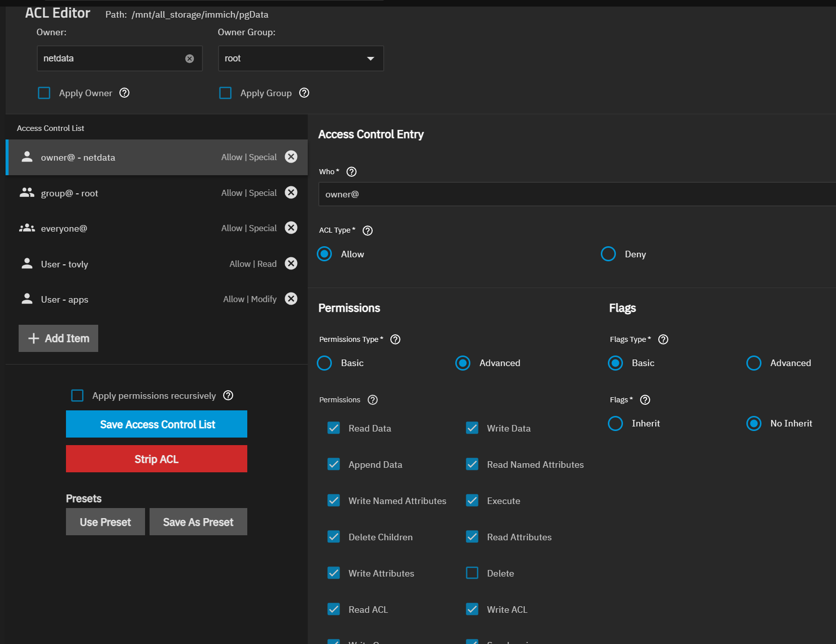Choose Basic permissions type
The width and height of the screenshot is (836, 644).
click(x=325, y=363)
